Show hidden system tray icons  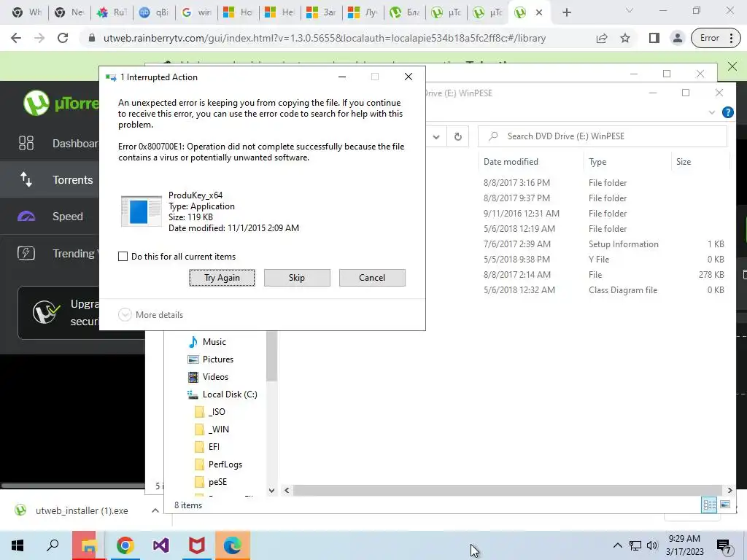[617, 545]
